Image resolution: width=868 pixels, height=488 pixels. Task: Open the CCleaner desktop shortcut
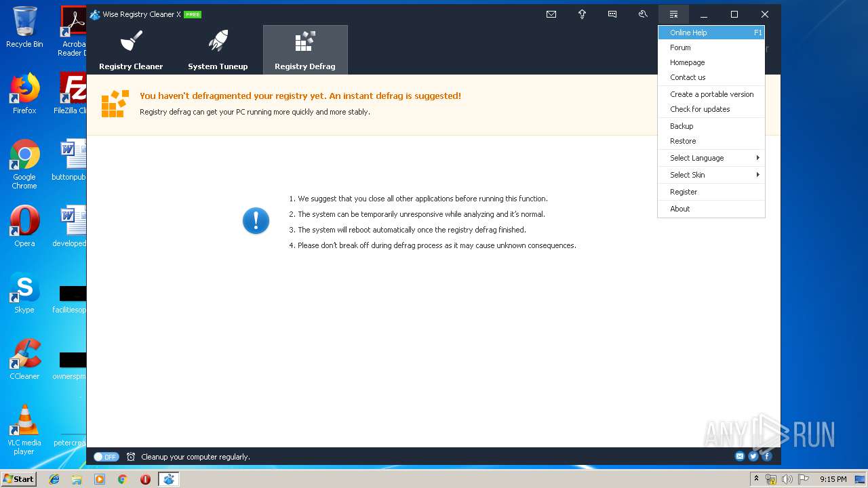click(24, 359)
